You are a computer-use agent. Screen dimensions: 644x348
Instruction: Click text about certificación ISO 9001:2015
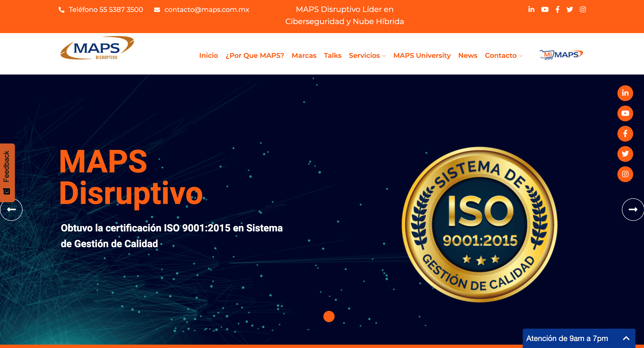point(172,236)
